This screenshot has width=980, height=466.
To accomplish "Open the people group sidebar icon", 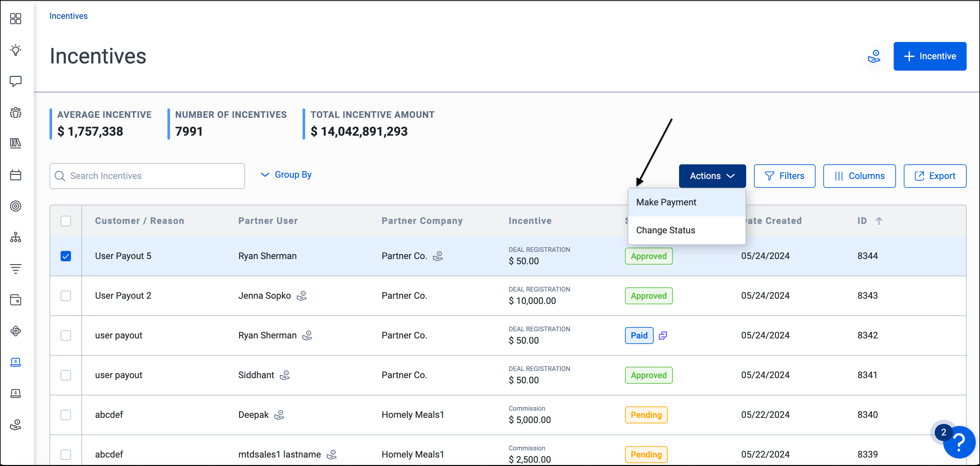I will click(x=16, y=112).
